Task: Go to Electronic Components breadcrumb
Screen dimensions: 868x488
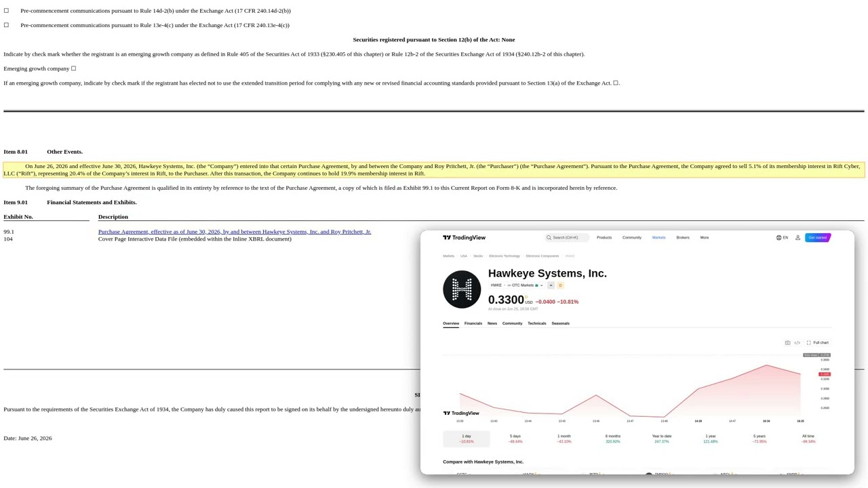Action: pyautogui.click(x=542, y=256)
